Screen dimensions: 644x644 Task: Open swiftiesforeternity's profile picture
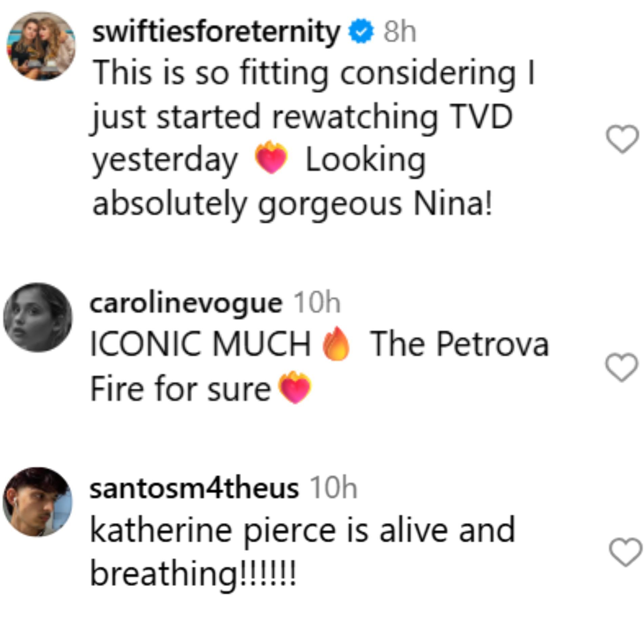pyautogui.click(x=41, y=46)
